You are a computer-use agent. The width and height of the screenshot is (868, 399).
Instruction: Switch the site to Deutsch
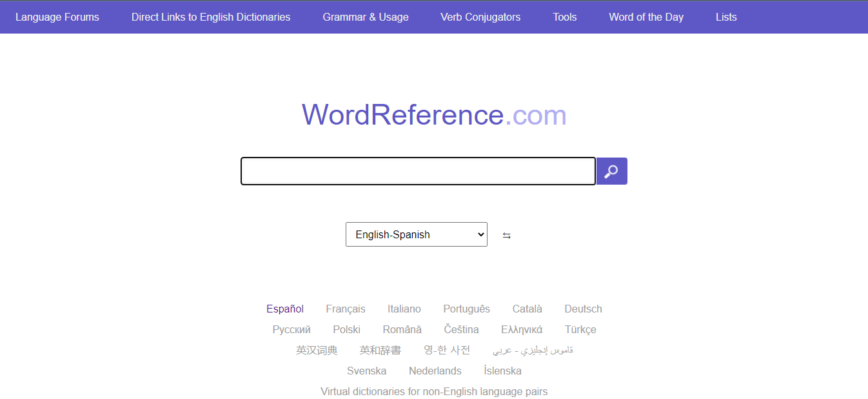pos(584,309)
